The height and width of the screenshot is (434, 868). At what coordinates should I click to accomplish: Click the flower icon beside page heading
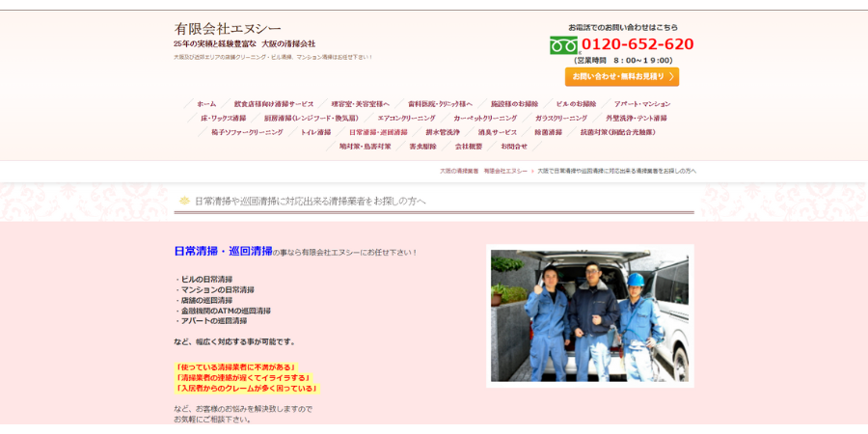184,201
